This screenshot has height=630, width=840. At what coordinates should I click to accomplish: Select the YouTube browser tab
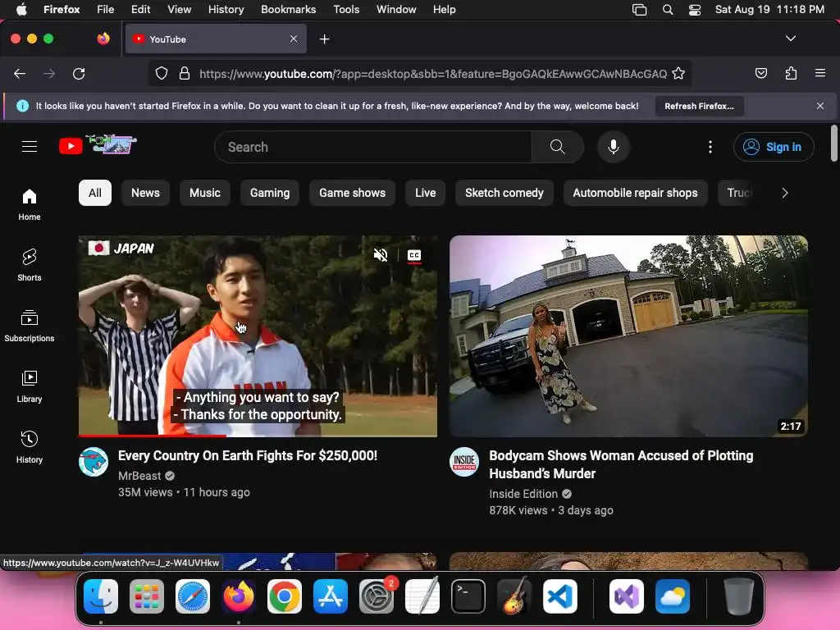[x=216, y=39]
